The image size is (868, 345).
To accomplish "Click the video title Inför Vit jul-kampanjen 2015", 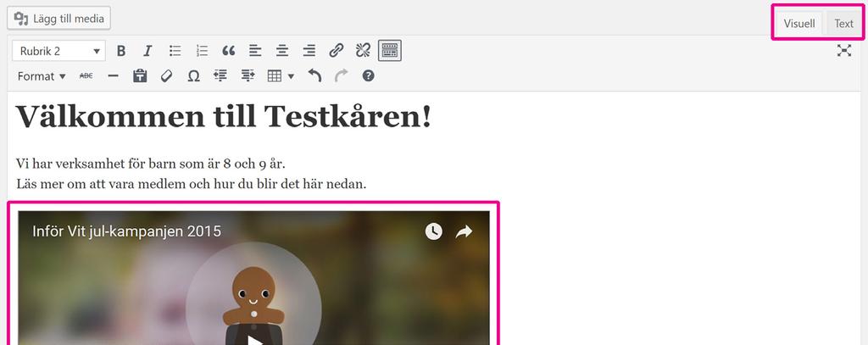I will coord(127,231).
